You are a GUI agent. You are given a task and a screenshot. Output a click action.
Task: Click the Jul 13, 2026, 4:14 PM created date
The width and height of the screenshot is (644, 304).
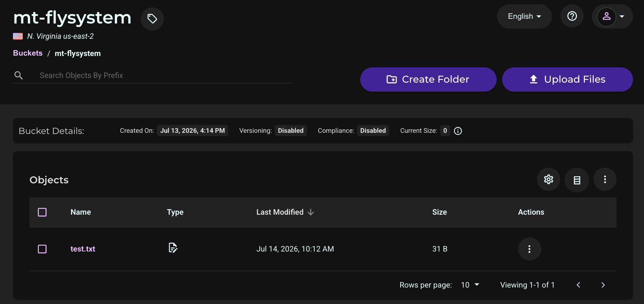[192, 130]
